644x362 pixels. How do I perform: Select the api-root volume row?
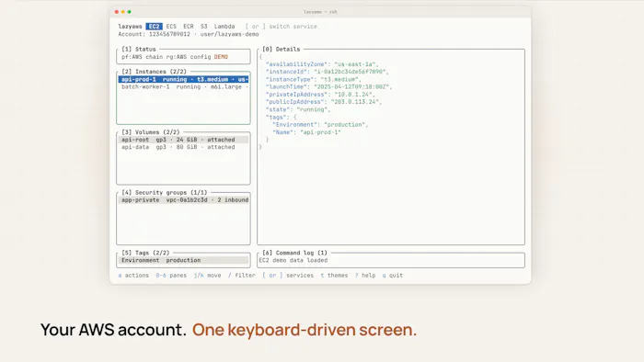click(183, 140)
